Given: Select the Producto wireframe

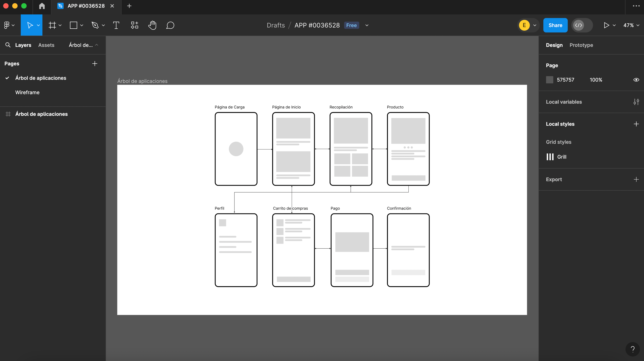Looking at the screenshot, I should [x=408, y=149].
